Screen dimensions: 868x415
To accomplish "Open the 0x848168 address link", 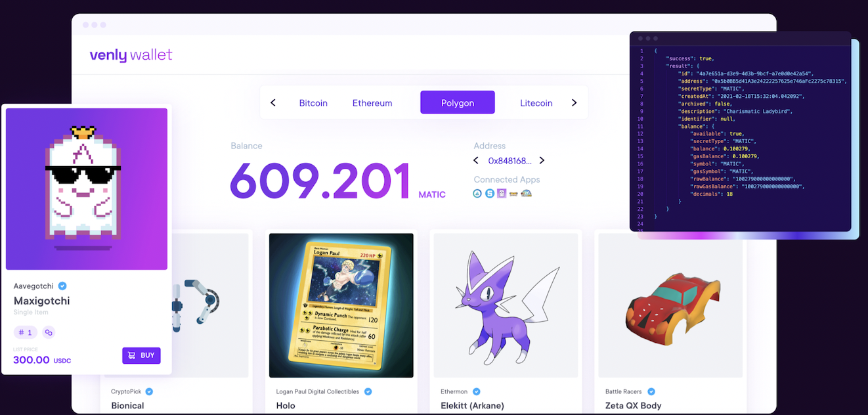I will [510, 160].
